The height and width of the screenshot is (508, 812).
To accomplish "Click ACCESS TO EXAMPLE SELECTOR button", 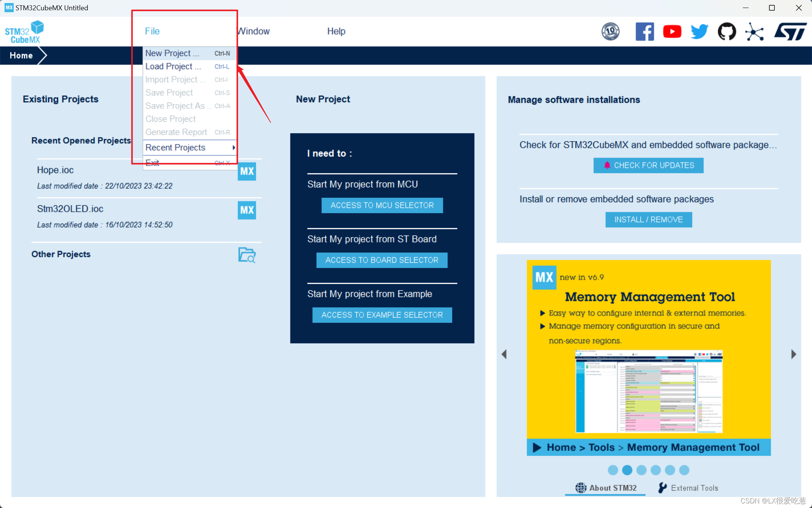I will 382,315.
